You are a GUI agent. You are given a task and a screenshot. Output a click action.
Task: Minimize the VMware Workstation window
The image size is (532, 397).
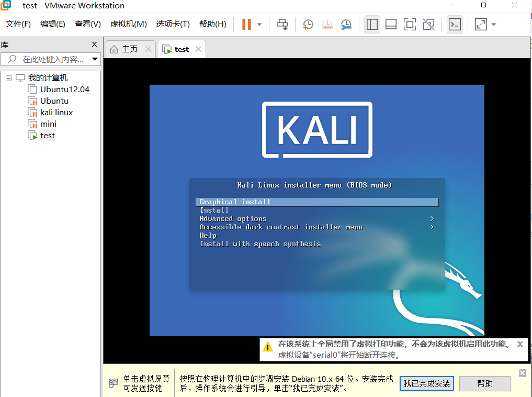click(x=452, y=5)
